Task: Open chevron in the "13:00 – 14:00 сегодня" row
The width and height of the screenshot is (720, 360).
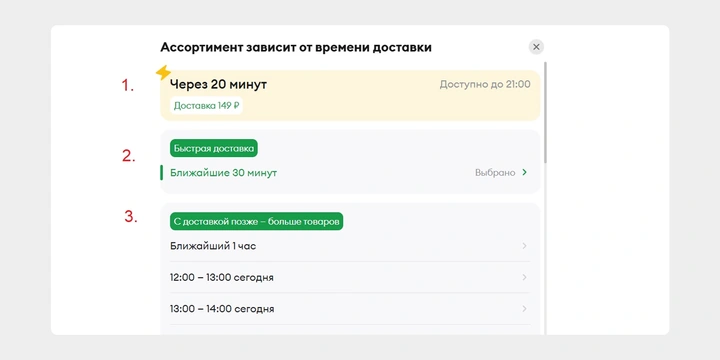Action: 524,309
